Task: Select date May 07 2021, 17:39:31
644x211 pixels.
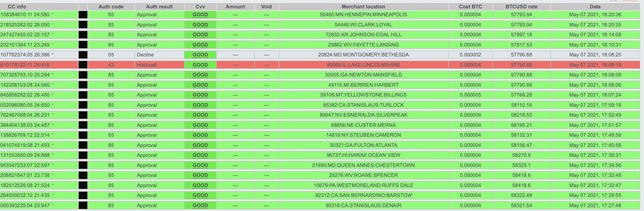Action: (596, 155)
